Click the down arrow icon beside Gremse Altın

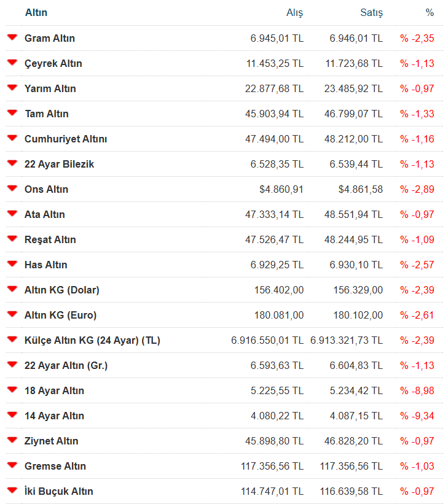click(12, 465)
